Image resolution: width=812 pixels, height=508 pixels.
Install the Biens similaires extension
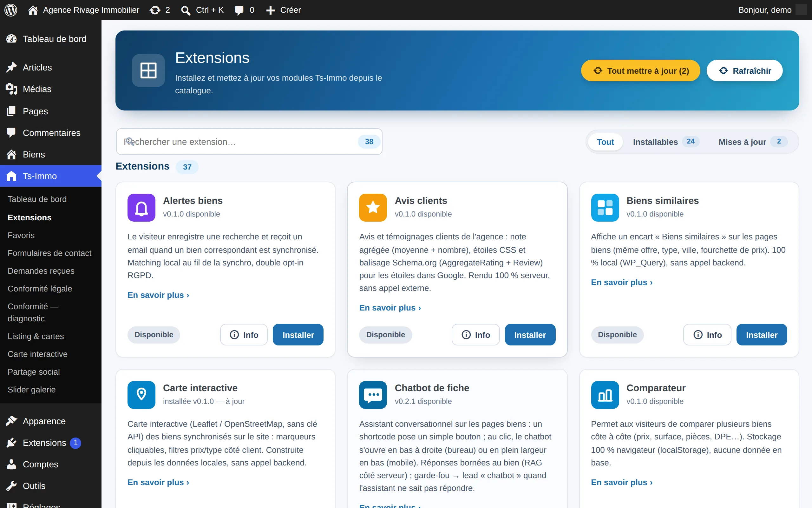(762, 335)
